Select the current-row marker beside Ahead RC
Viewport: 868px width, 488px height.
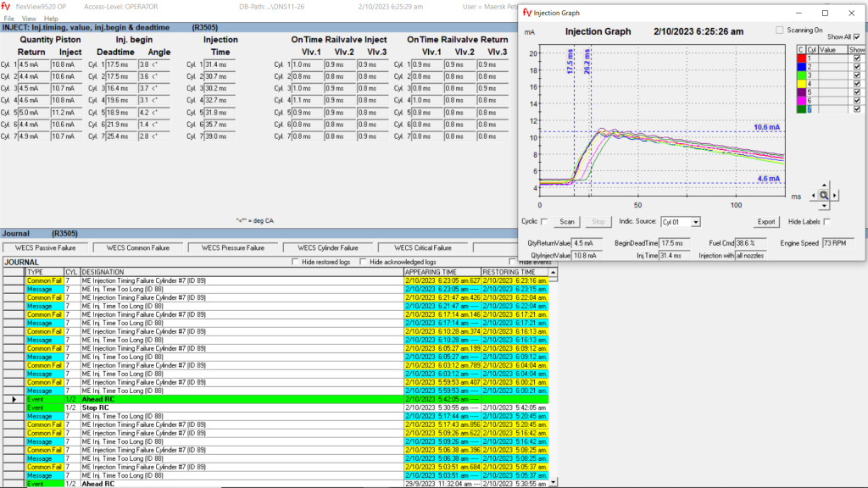click(14, 398)
